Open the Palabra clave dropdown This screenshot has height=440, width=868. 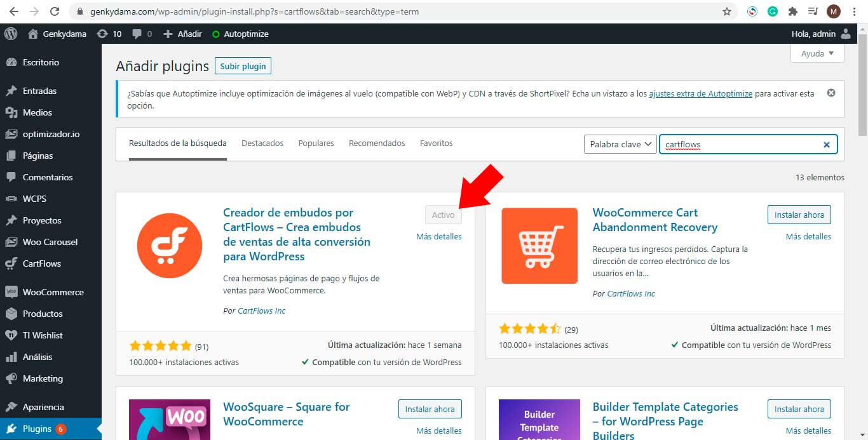[620, 144]
